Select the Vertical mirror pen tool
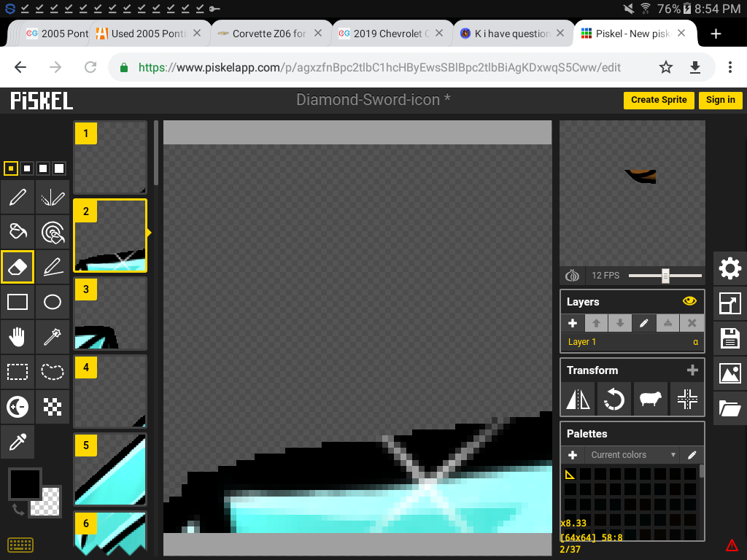Image resolution: width=747 pixels, height=560 pixels. click(53, 197)
